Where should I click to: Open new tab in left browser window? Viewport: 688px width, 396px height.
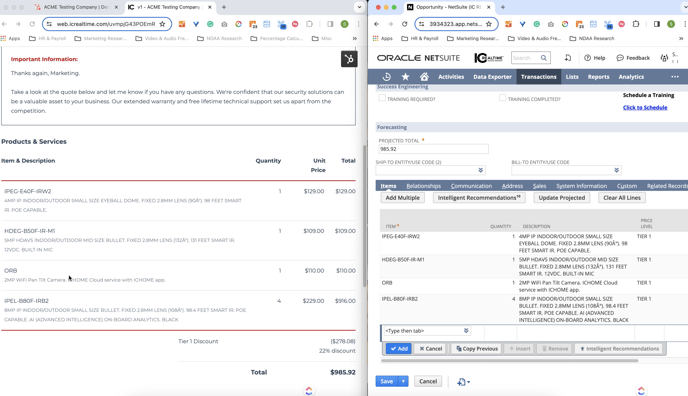tap(224, 7)
